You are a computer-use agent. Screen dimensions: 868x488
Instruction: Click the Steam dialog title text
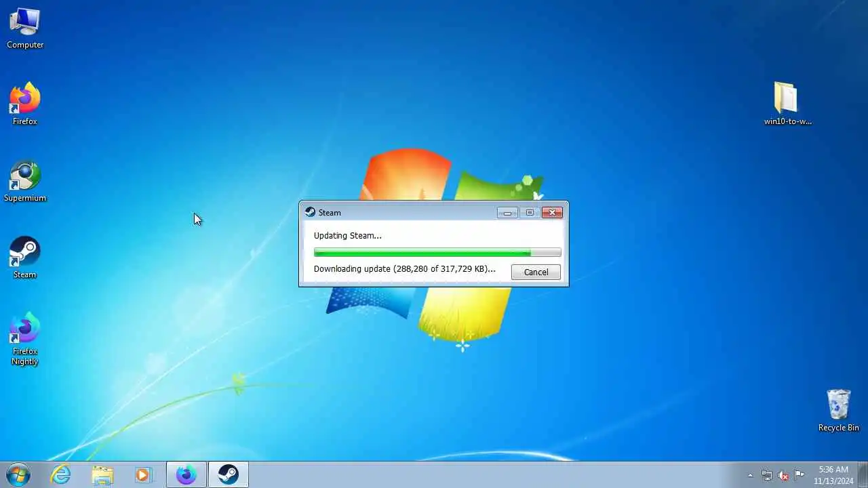(x=330, y=213)
